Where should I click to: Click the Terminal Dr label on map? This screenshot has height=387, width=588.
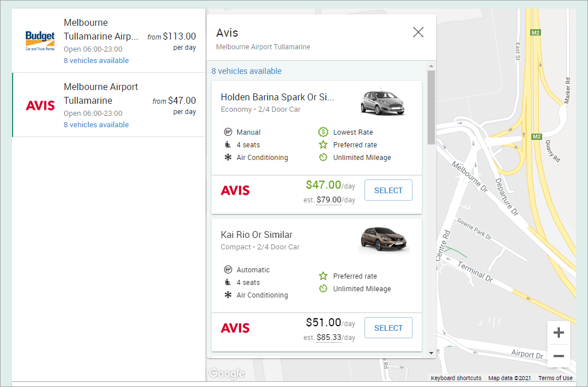pos(475,271)
